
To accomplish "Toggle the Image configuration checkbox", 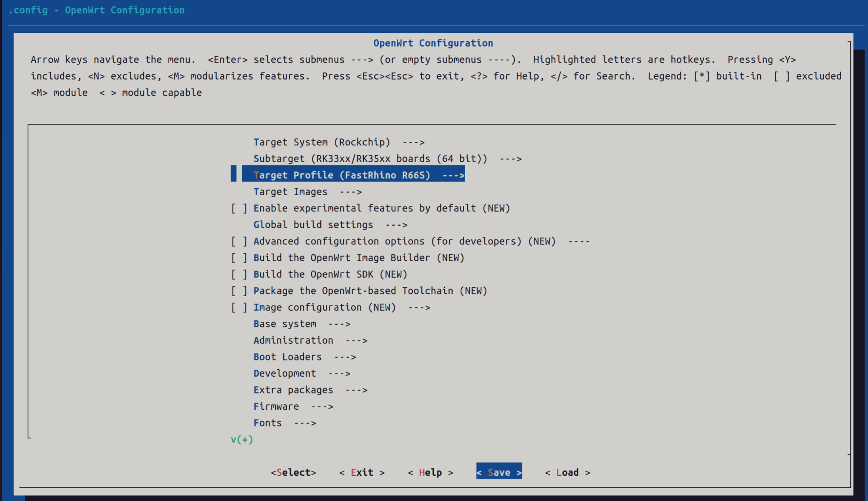I will 239,308.
